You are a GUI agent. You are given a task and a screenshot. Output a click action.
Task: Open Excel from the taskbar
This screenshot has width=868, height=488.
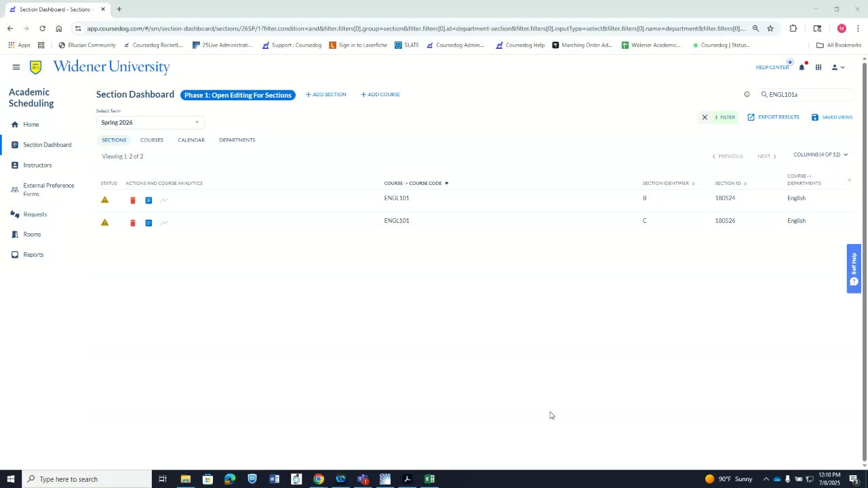point(429,479)
